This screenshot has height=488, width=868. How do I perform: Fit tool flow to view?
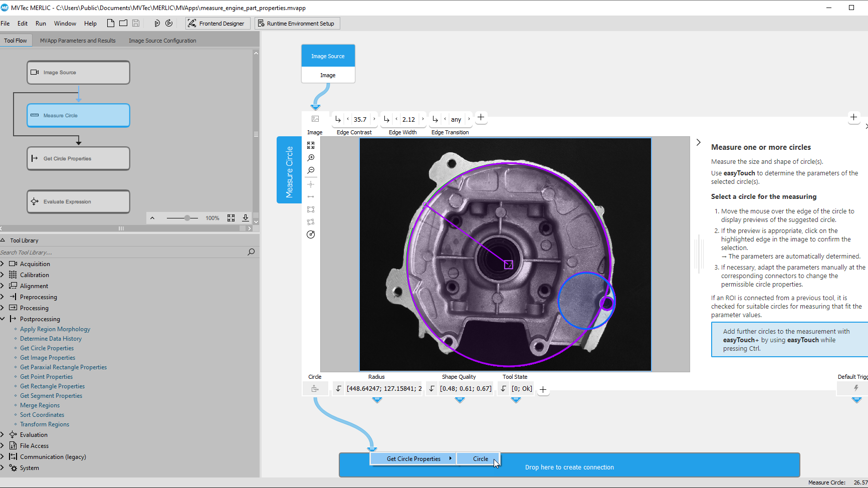point(231,218)
